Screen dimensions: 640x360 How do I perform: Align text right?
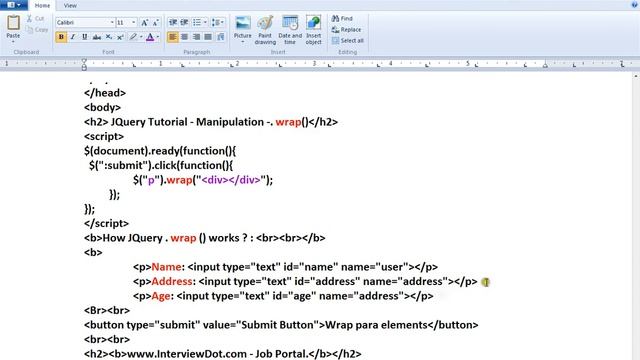coord(196,37)
